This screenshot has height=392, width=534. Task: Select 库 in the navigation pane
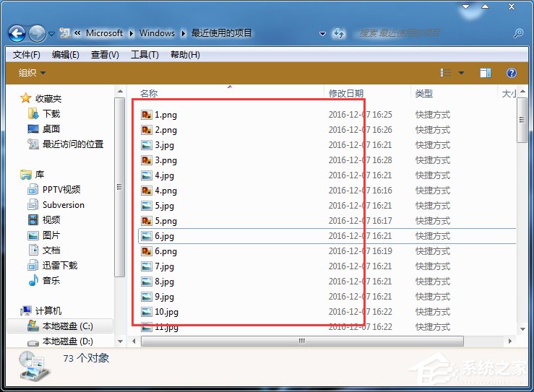[x=33, y=175]
